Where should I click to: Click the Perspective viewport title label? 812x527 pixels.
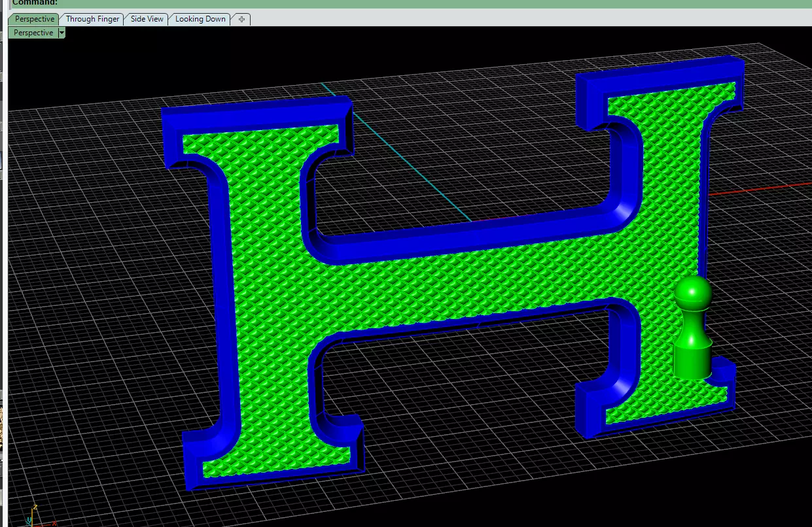click(33, 33)
